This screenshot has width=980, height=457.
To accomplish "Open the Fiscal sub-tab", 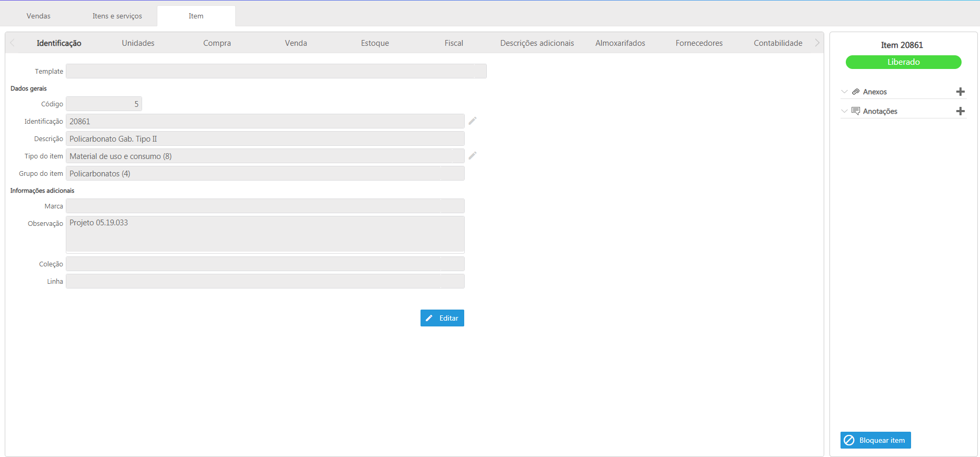I will [x=454, y=43].
